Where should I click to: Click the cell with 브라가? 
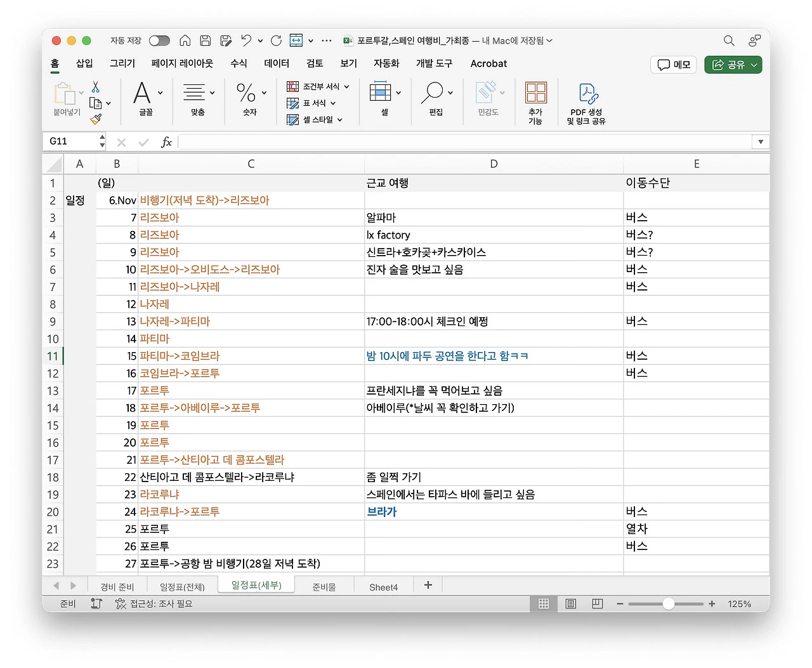click(x=494, y=512)
